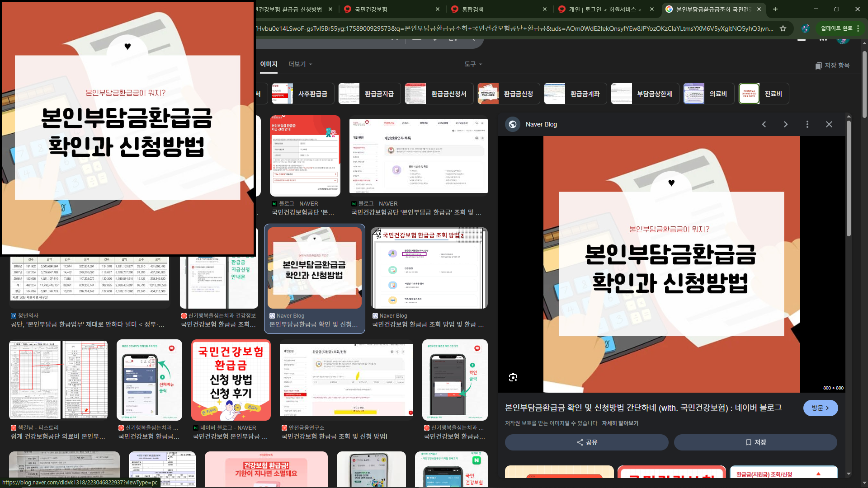Expand the 더보기 dropdown menu
Viewport: 868px width, 488px height.
tap(300, 64)
